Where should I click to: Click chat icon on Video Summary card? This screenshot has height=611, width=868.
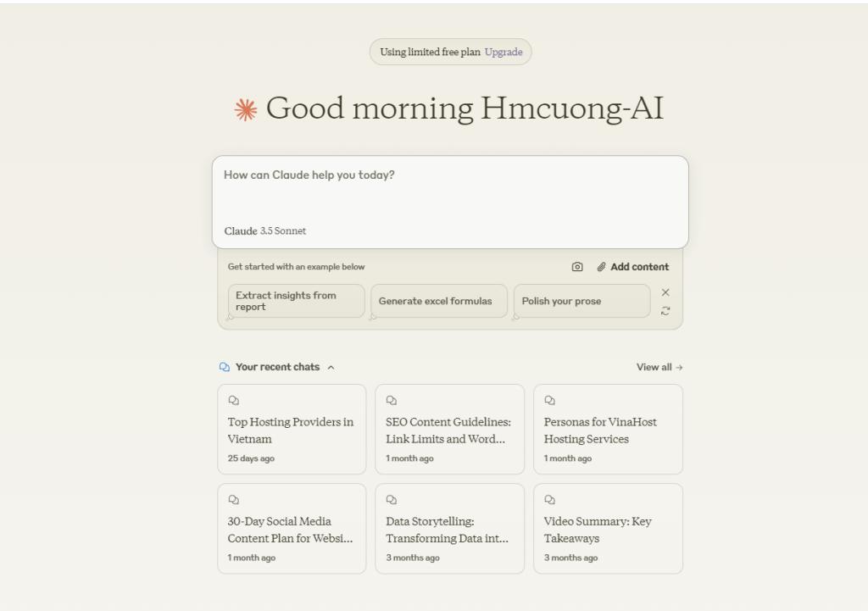click(x=550, y=500)
